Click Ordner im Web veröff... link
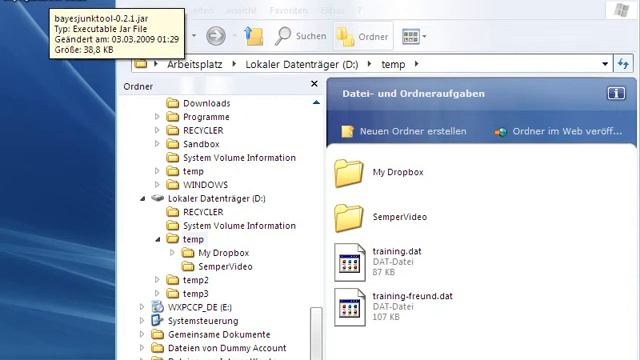This screenshot has height=360, width=640. (567, 131)
